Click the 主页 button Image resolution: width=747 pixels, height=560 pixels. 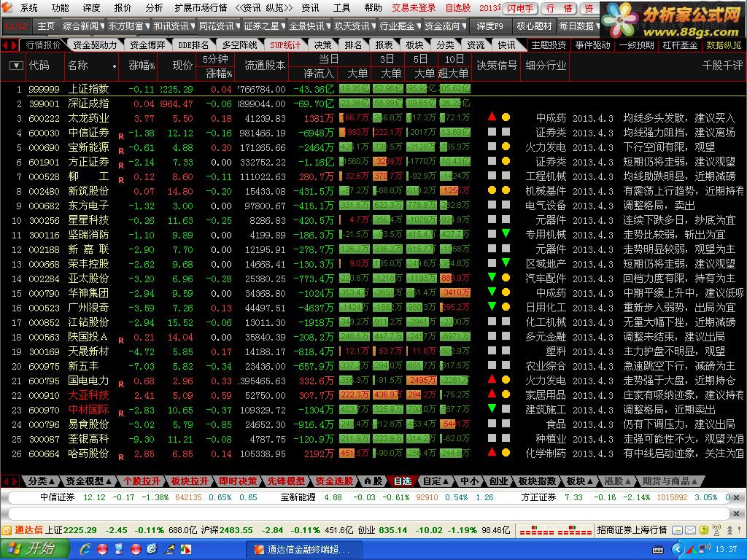(x=46, y=26)
